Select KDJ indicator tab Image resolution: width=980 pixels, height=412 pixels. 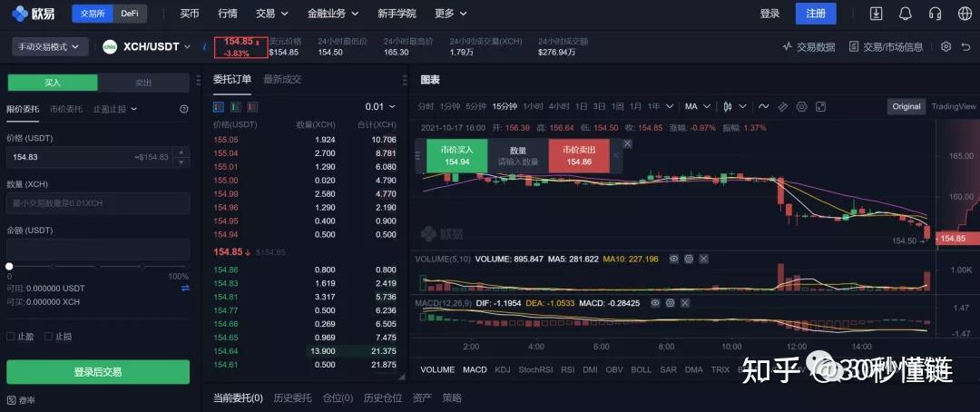tap(502, 369)
